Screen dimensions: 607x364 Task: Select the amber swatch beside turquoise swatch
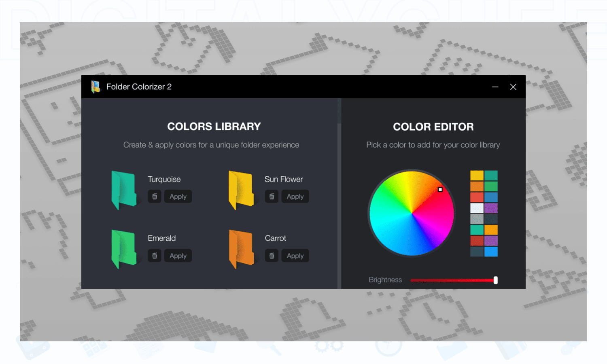point(491,230)
